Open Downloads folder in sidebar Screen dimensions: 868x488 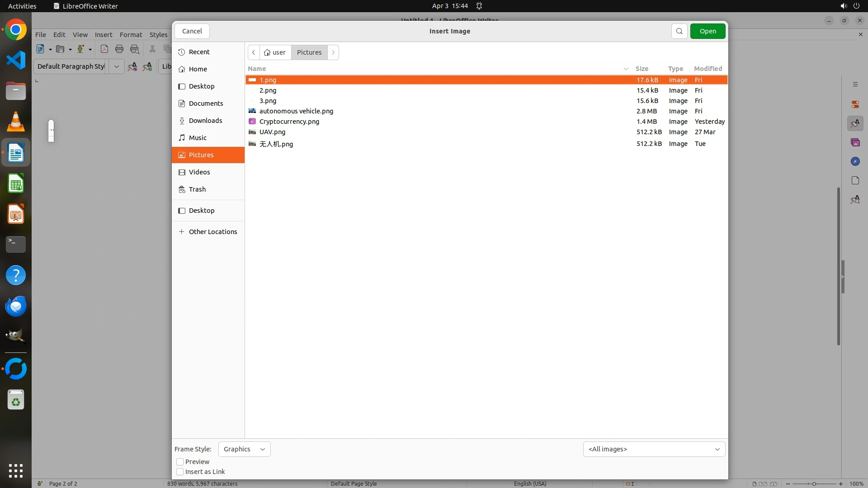tap(205, 121)
